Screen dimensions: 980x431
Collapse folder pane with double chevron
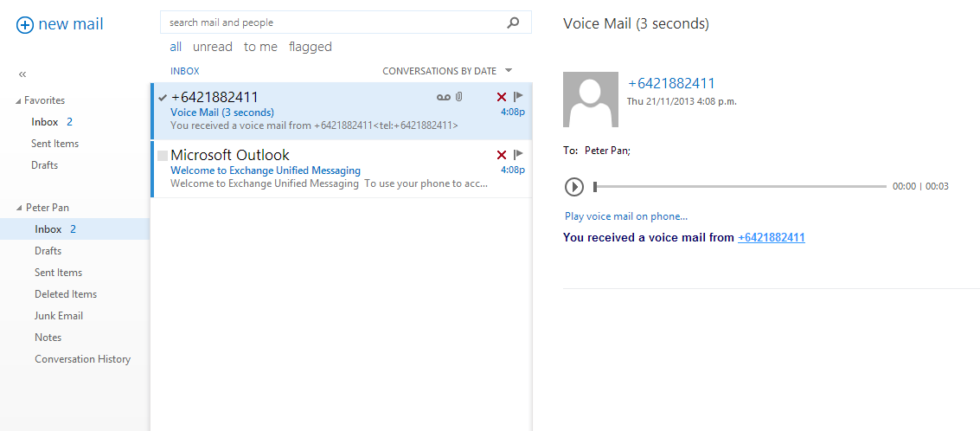22,74
